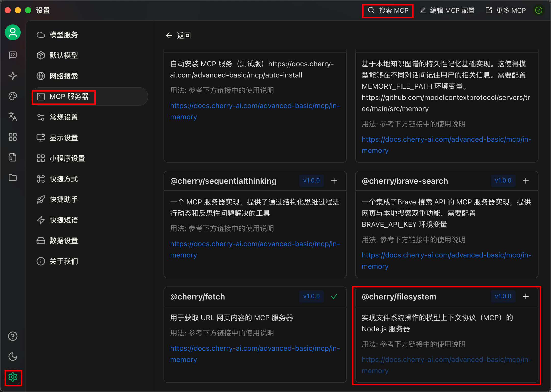Open docs link in @cherry/filesystem card
The width and height of the screenshot is (551, 392).
(447, 365)
